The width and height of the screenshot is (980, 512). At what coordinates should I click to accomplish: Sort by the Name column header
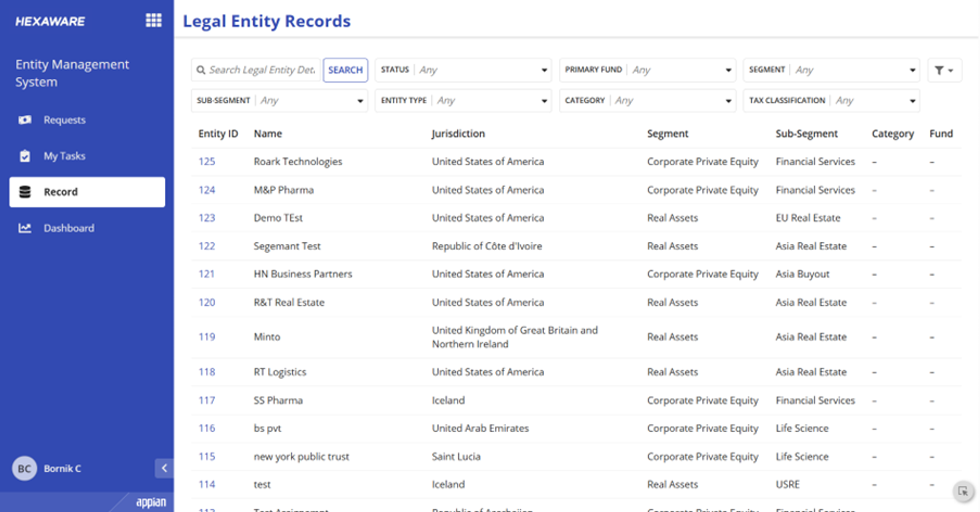[268, 134]
